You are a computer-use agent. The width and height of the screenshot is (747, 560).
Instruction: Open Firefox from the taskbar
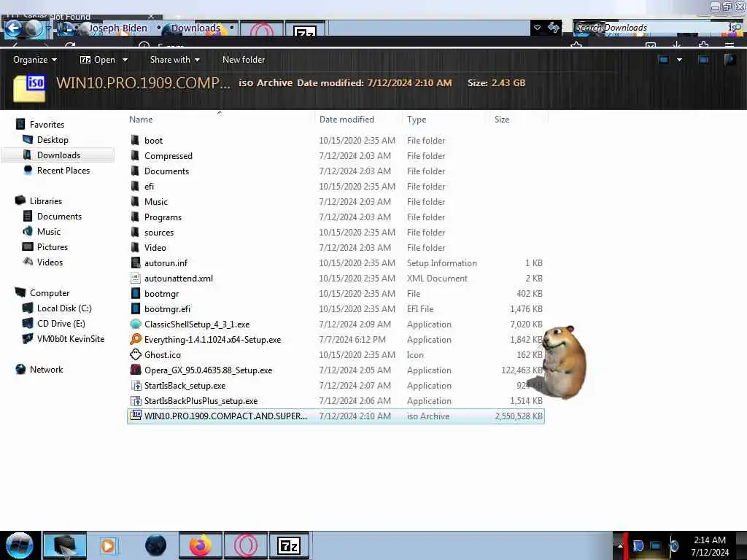click(201, 545)
